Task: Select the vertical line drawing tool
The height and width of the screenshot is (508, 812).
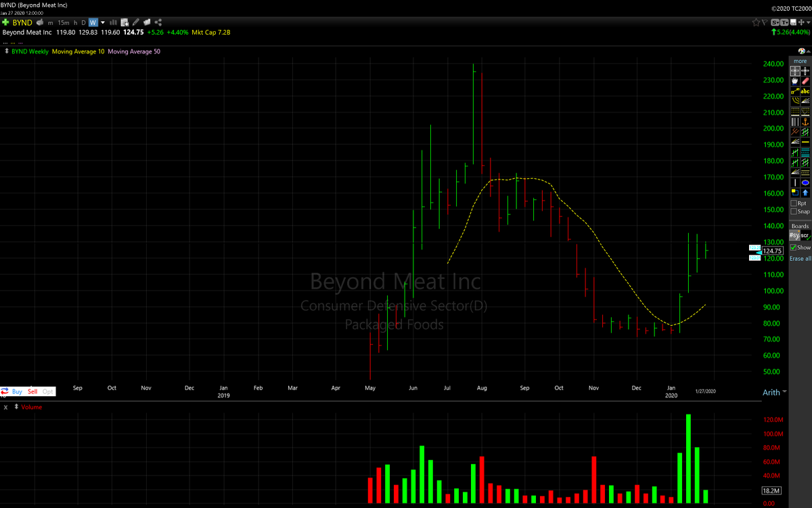Action: [x=795, y=183]
